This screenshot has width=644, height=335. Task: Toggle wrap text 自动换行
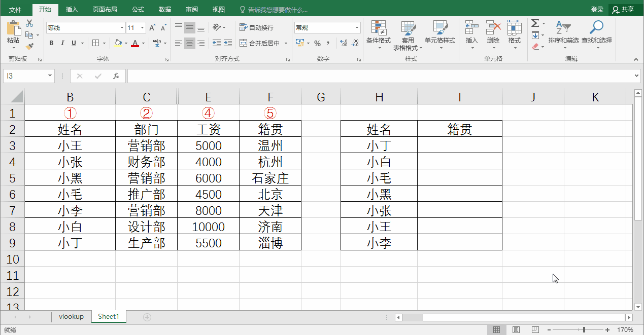point(256,27)
